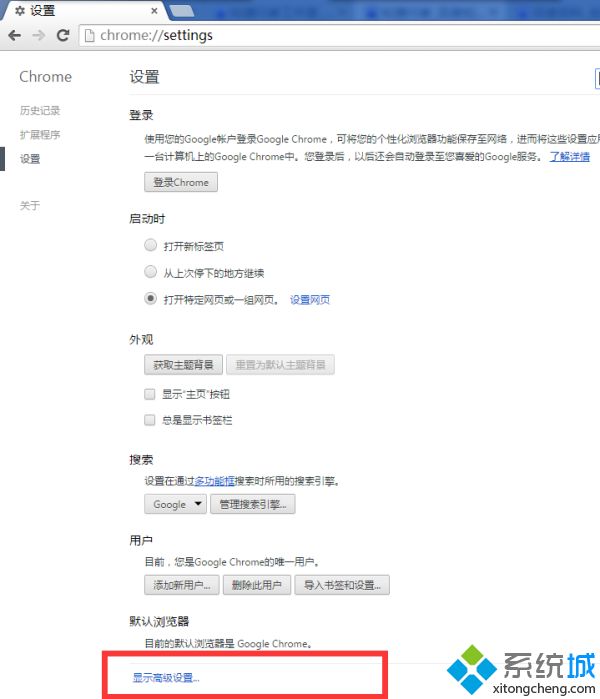This screenshot has width=600, height=699.
Task: Enable the 显示"主页"按钮 checkbox
Action: 150,394
